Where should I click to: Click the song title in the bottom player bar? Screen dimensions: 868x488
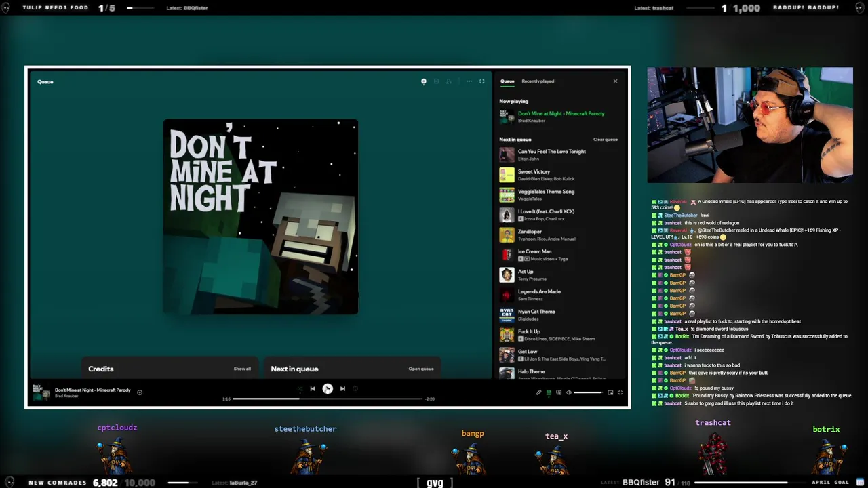coord(92,390)
